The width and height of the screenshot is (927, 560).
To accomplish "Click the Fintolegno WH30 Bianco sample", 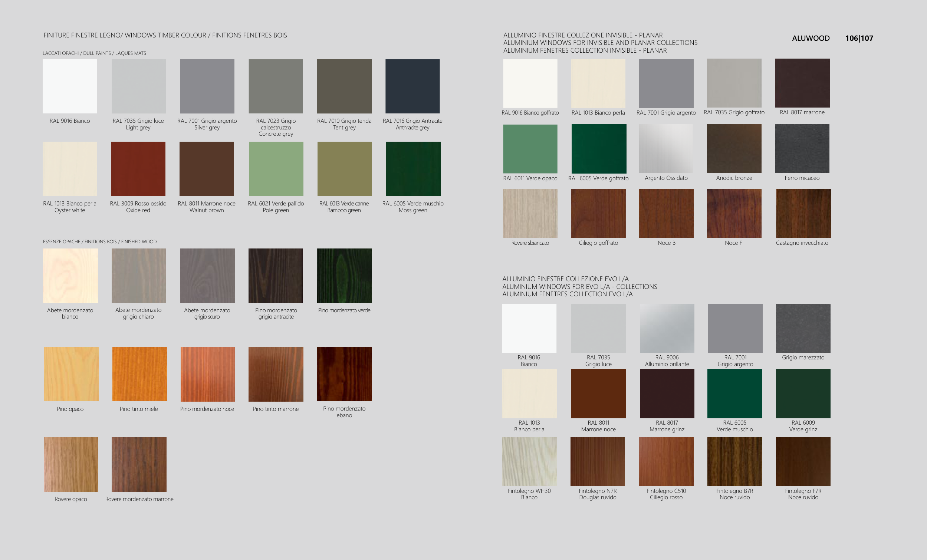I will [529, 461].
